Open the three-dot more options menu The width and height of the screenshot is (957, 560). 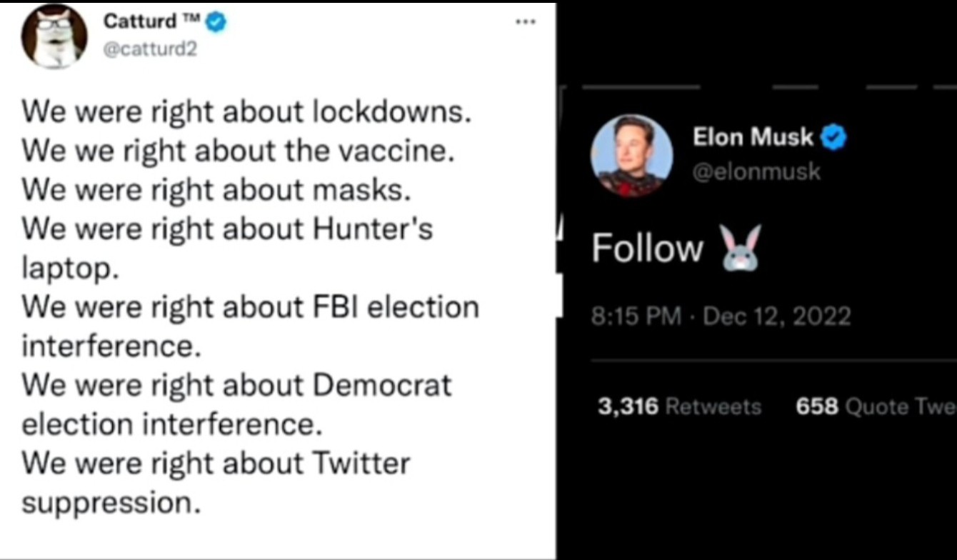(x=525, y=22)
